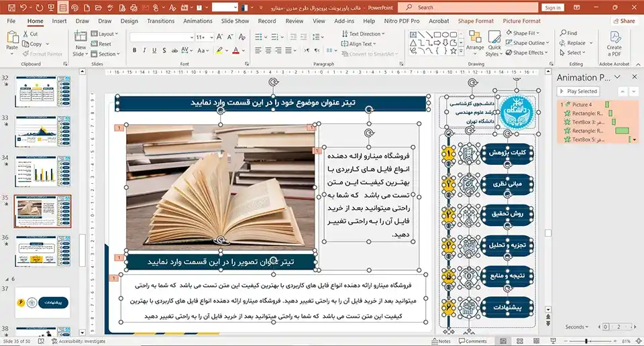This screenshot has width=644, height=346.
Task: Open Comments from status bar
Action: tap(473, 341)
